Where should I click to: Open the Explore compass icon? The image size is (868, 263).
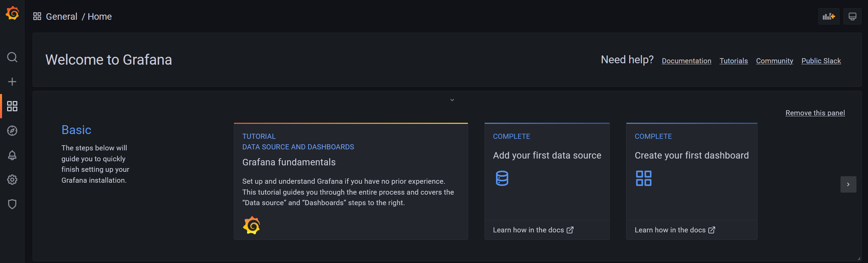12,131
